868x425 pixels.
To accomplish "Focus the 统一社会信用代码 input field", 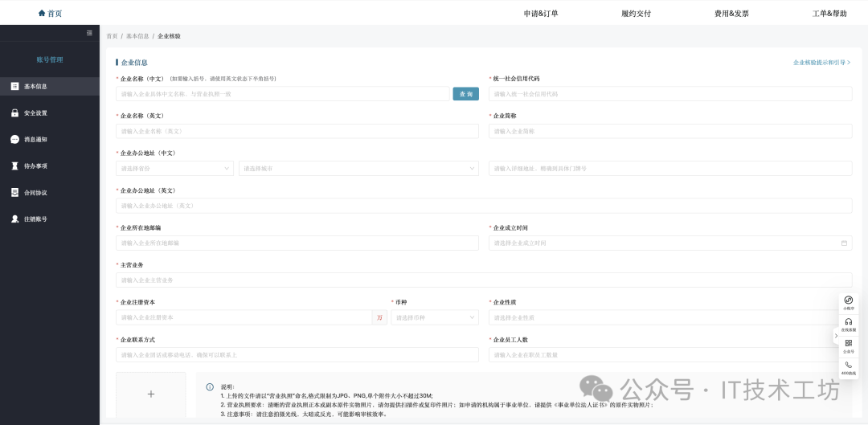I will [x=670, y=94].
